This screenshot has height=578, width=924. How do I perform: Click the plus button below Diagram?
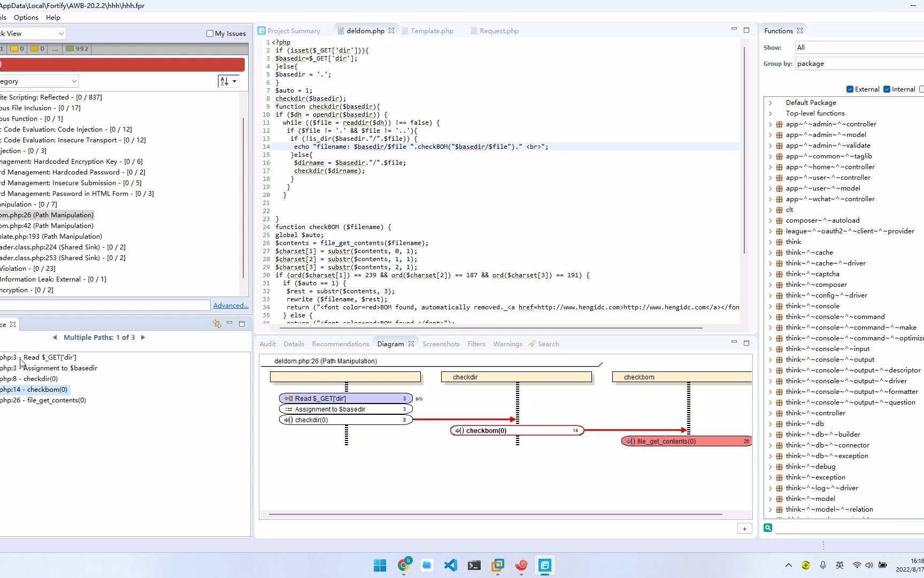click(x=744, y=529)
